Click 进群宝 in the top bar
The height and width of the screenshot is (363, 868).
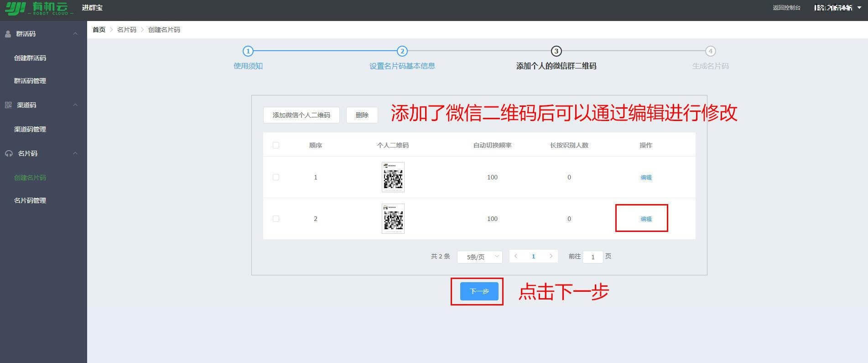coord(92,8)
